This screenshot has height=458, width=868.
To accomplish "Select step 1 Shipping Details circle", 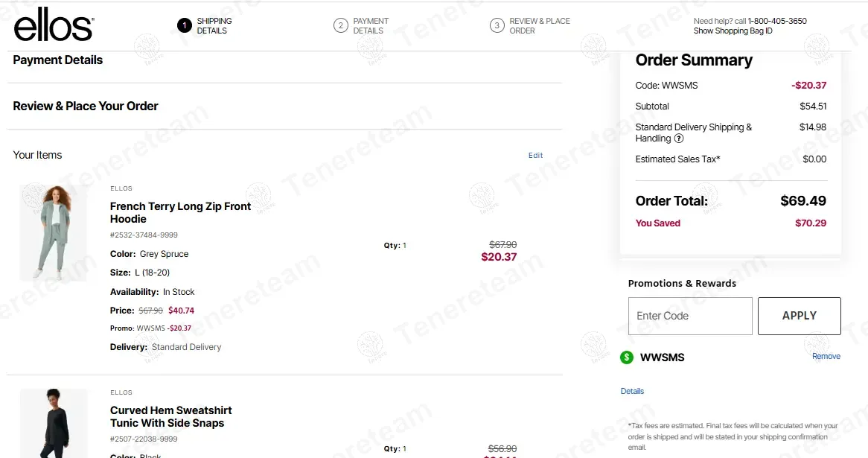I will pyautogui.click(x=185, y=26).
